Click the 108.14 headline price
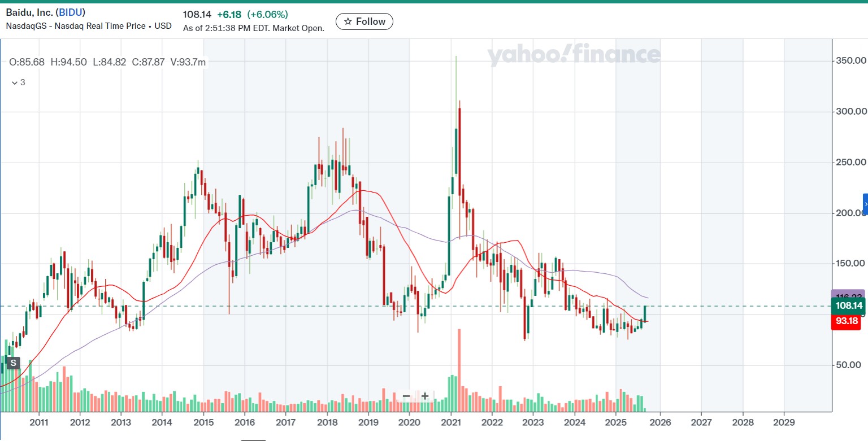This screenshot has height=441, width=868. coord(197,14)
